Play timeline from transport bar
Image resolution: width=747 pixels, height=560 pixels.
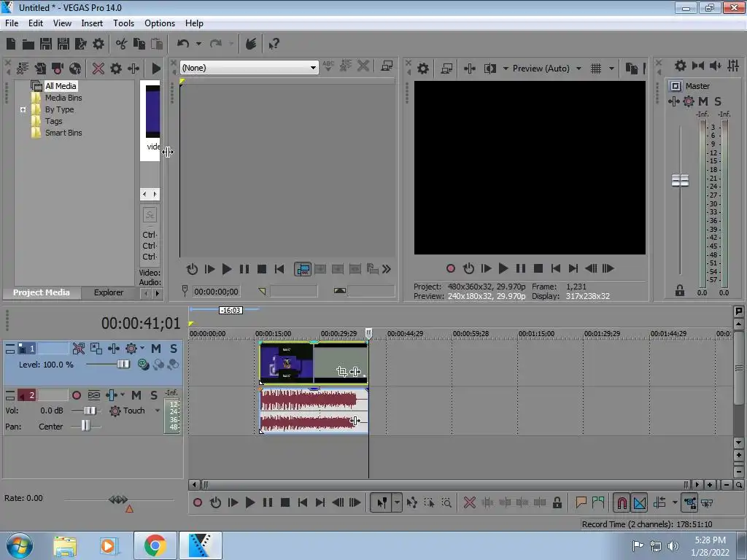tap(250, 502)
